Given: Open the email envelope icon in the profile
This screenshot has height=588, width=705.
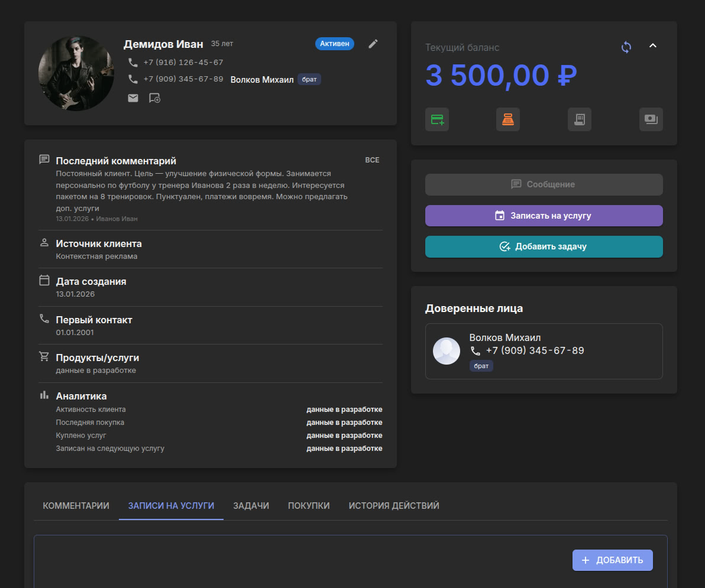Looking at the screenshot, I should click(x=132, y=98).
